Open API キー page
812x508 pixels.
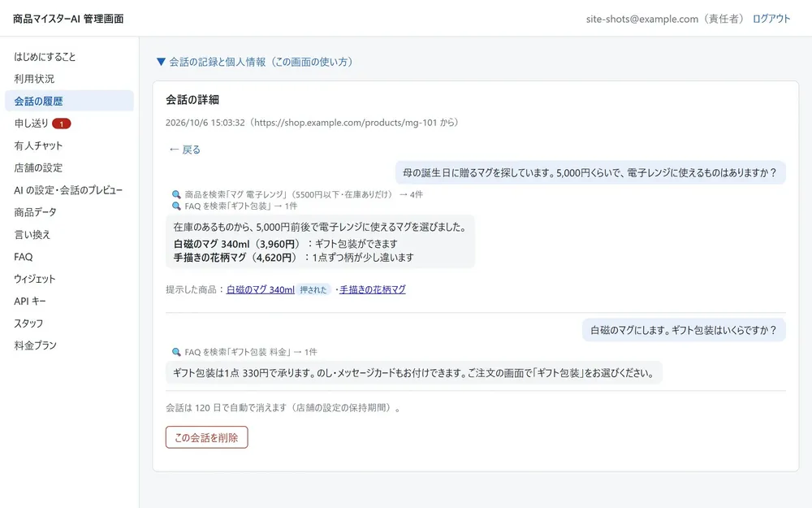click(69, 302)
